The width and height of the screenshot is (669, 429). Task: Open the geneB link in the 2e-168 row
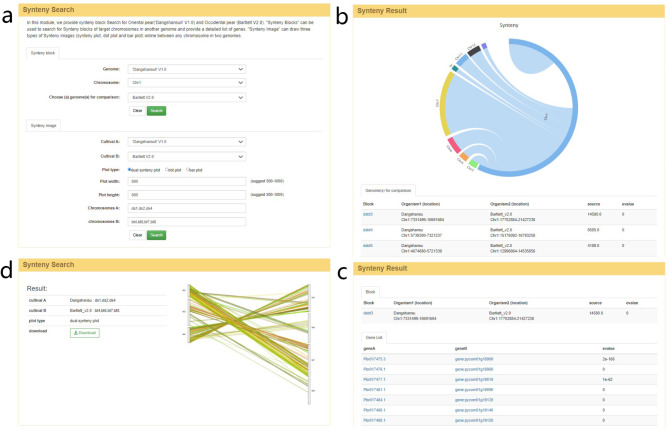(474, 359)
